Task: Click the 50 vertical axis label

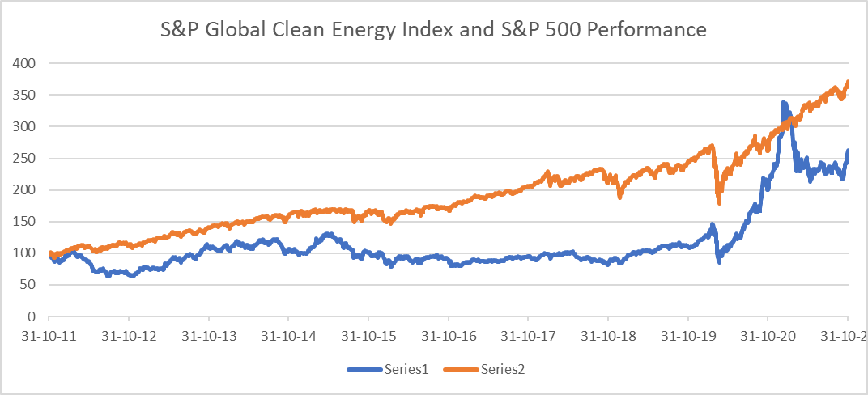Action: coord(32,285)
